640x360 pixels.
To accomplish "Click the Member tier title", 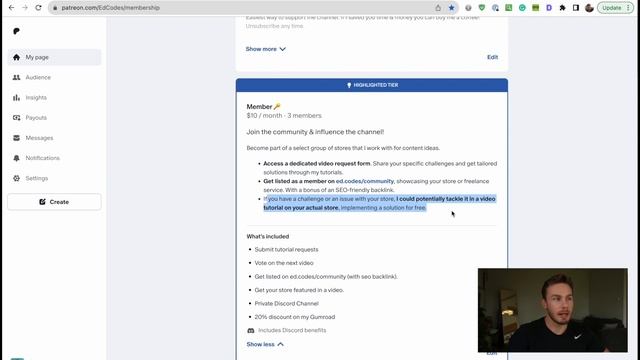I will (x=263, y=107).
